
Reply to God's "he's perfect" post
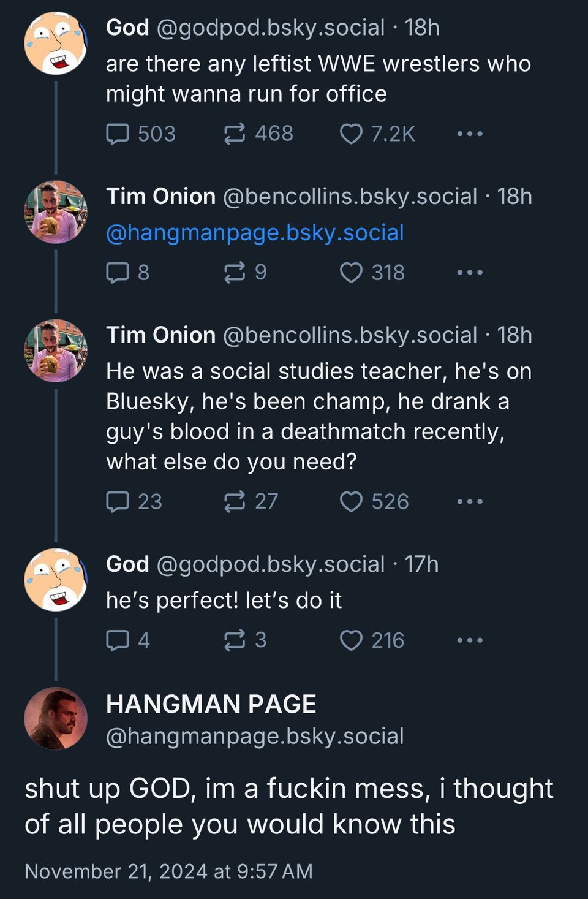[118, 640]
